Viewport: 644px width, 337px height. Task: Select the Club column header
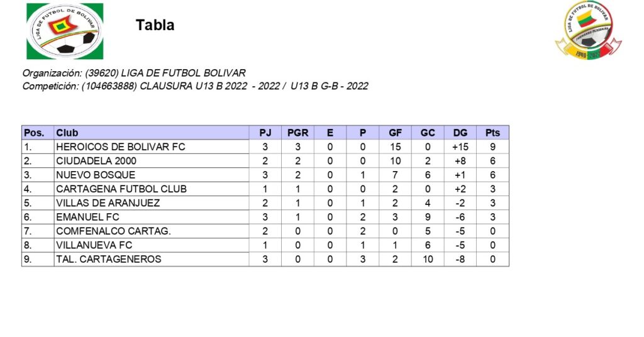click(x=67, y=133)
